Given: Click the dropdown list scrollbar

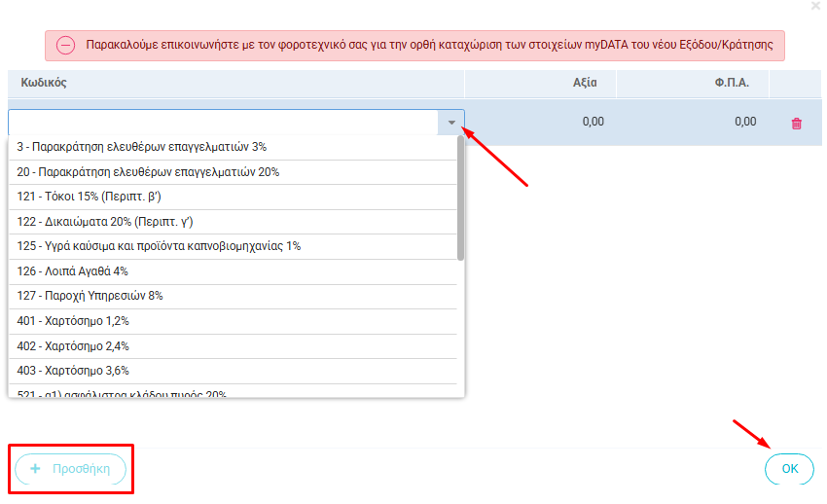Looking at the screenshot, I should pos(460,199).
